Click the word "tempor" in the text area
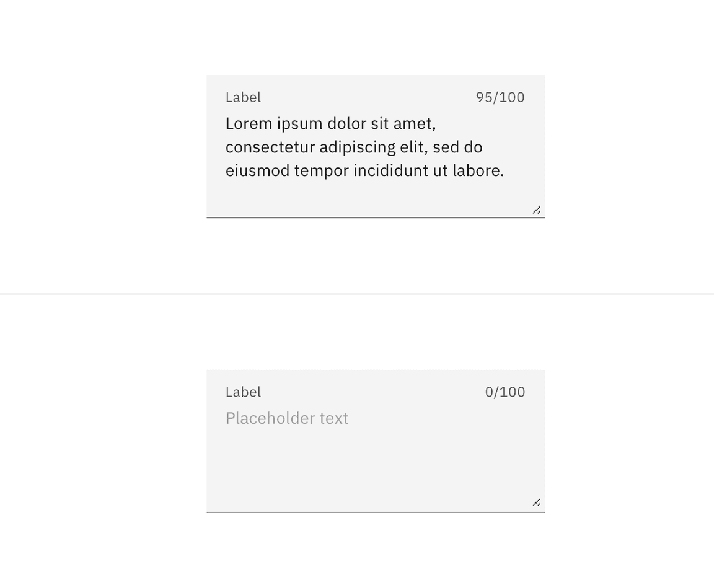The image size is (714, 588). pos(321,171)
